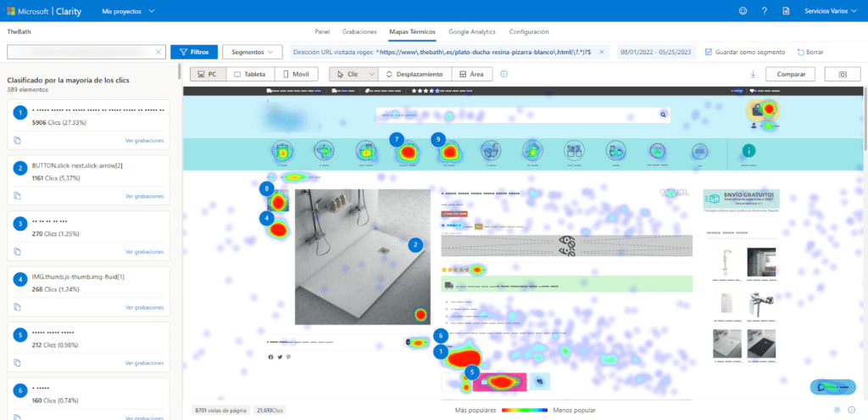This screenshot has width=868, height=420.
Task: Copy icon in the 5906 Clics card
Action: pyautogui.click(x=17, y=140)
